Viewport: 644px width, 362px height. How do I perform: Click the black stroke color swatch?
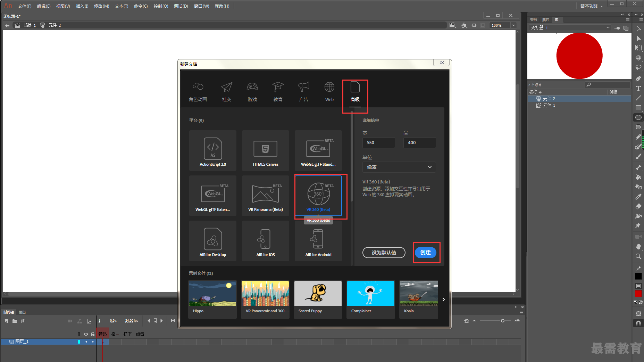[x=638, y=276]
